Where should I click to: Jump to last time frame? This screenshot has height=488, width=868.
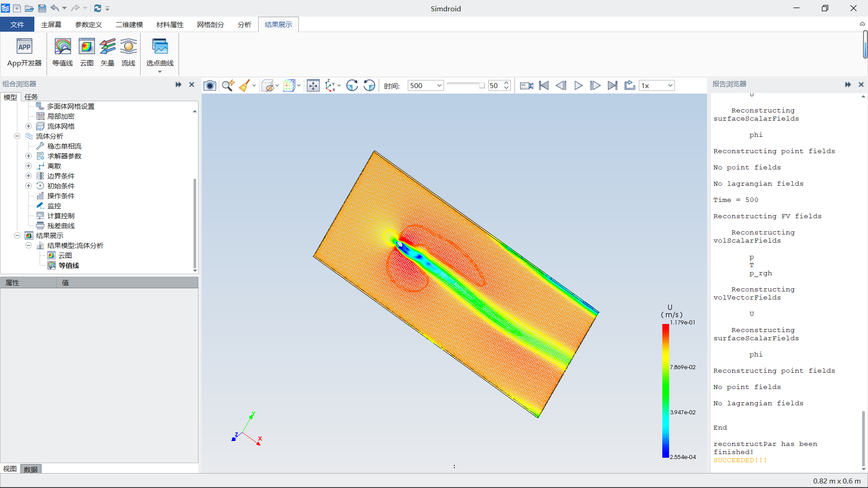point(613,85)
